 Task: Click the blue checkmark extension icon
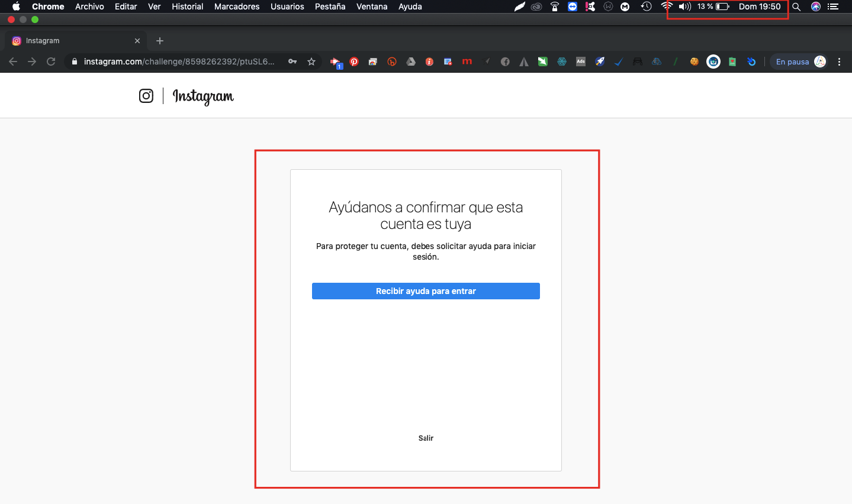[x=619, y=62]
